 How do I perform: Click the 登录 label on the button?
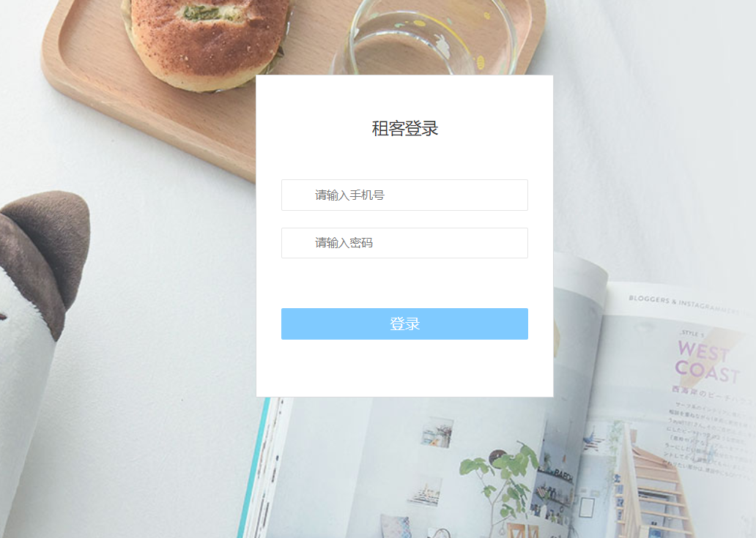tap(405, 324)
